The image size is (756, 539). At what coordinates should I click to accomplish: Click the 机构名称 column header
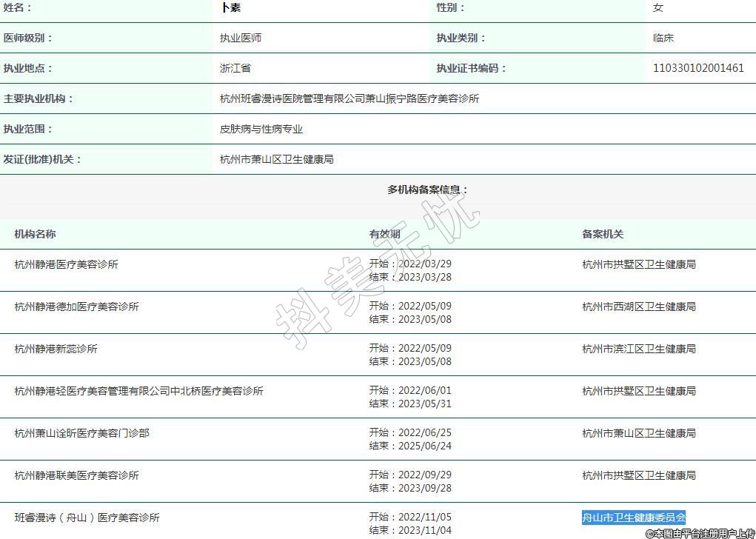35,234
